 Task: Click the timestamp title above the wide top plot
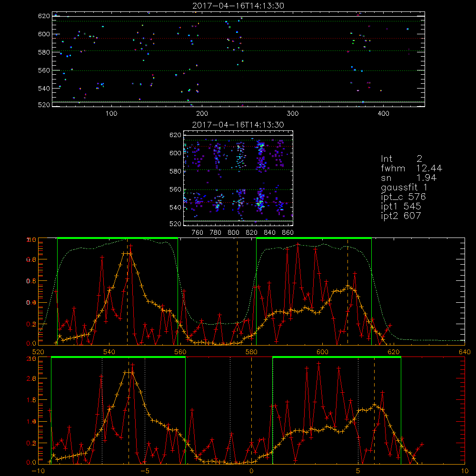pos(238,6)
